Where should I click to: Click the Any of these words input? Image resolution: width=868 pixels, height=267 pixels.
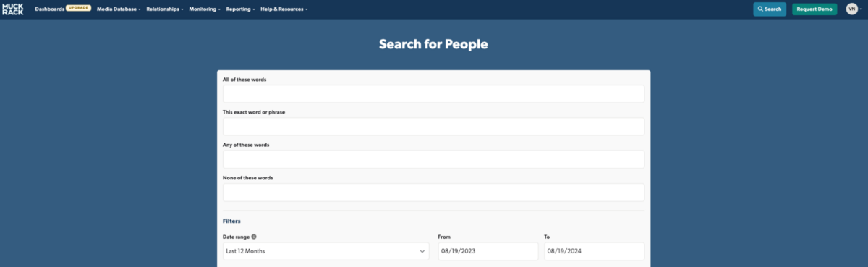[433, 159]
